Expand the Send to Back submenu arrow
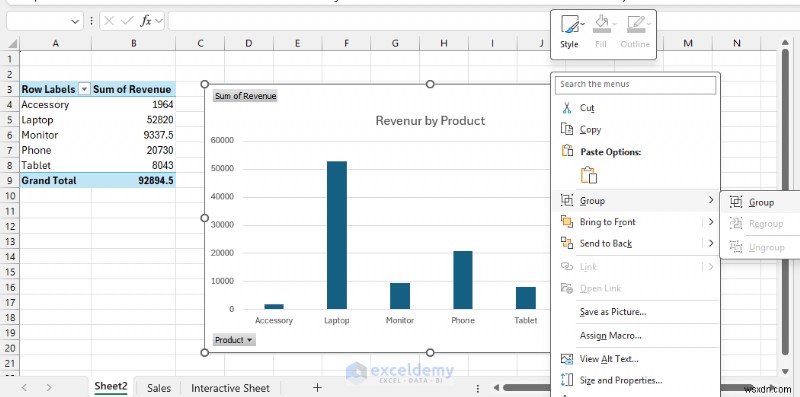 point(711,243)
